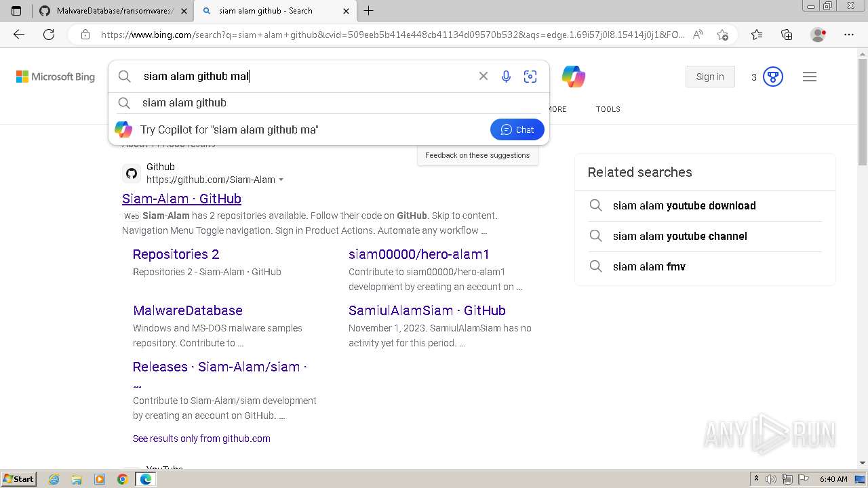Screen dimensions: 868x488
Task: Select the siam alam github Search tab
Action: (x=275, y=11)
